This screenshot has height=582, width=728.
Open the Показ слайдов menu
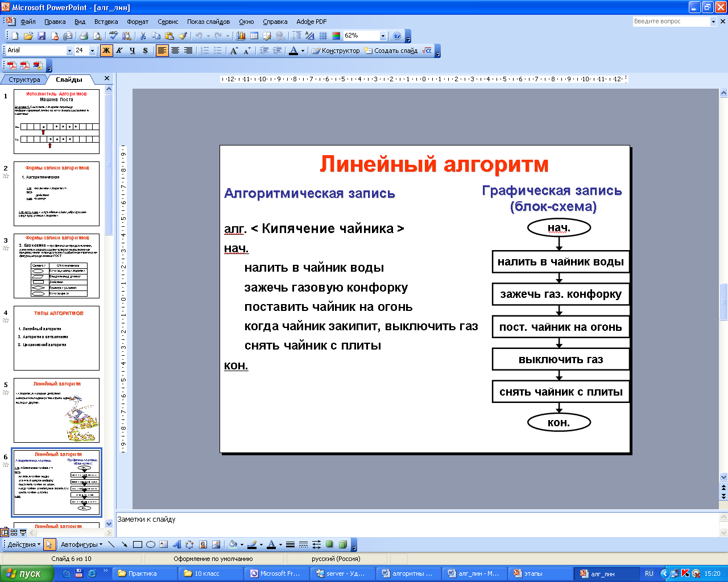208,22
